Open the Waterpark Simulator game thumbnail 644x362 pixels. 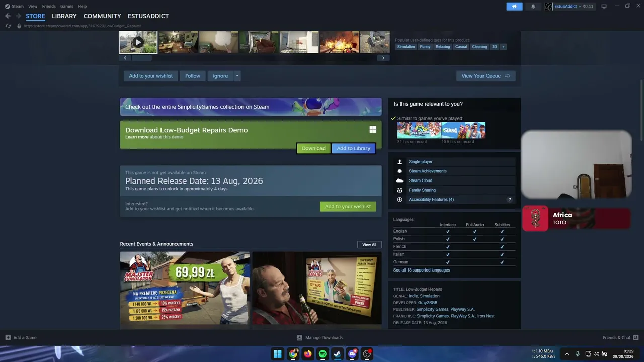(x=419, y=130)
